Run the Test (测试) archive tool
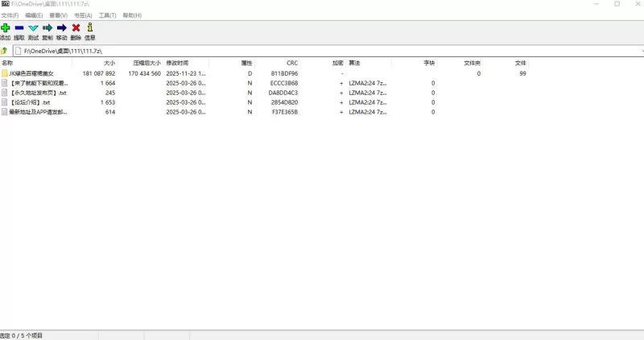 [33, 28]
